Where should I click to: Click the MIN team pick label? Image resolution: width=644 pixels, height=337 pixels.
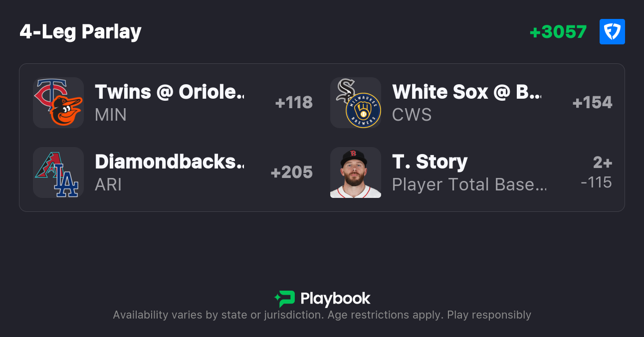pos(111,115)
